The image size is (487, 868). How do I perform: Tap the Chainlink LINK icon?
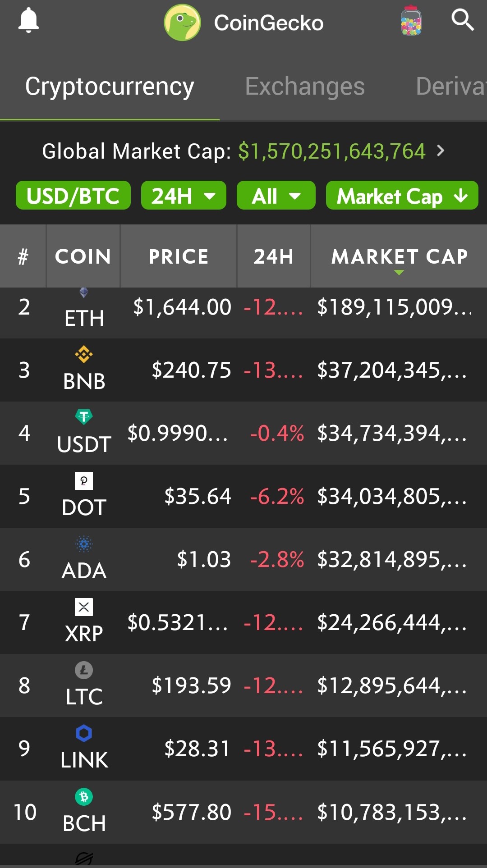[x=84, y=733]
